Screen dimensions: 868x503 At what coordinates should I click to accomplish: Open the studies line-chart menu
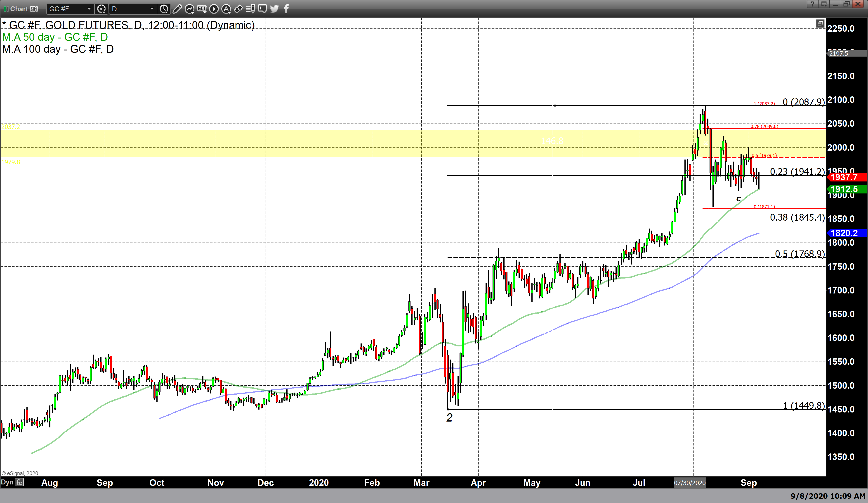[189, 9]
